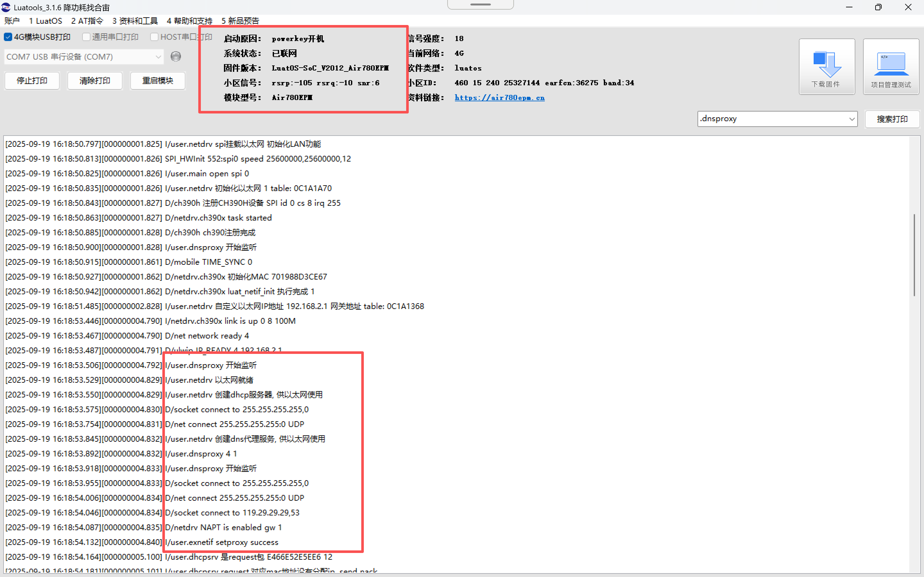Open the 1 LuatOS menu
The image size is (924, 577).
click(x=45, y=21)
